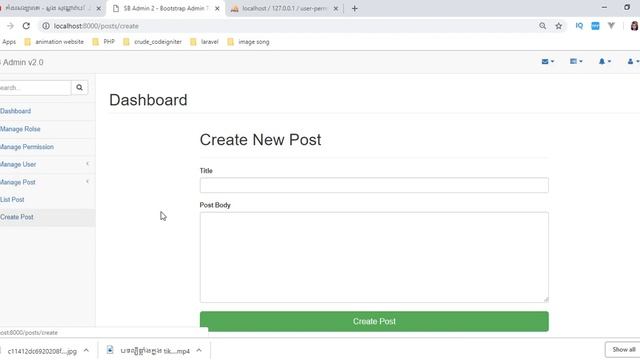Click into the Title input field

click(374, 185)
